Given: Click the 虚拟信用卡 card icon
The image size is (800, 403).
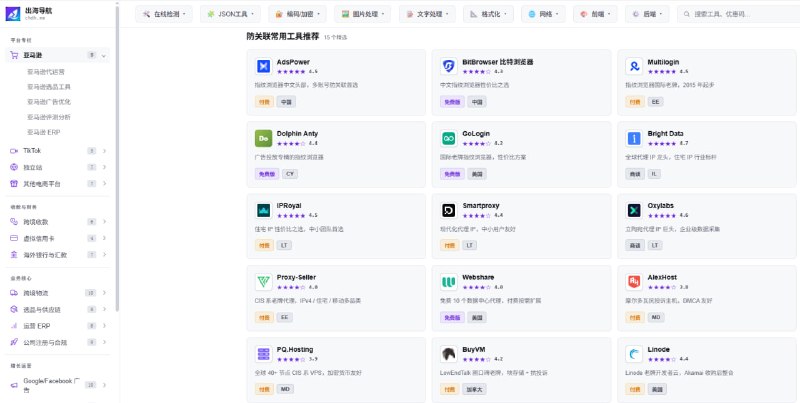Looking at the screenshot, I should 14,238.
